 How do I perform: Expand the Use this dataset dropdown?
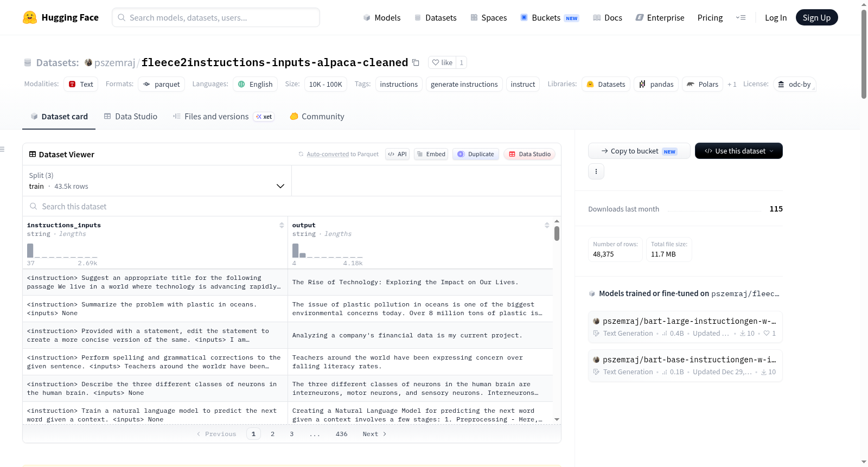[x=739, y=151]
